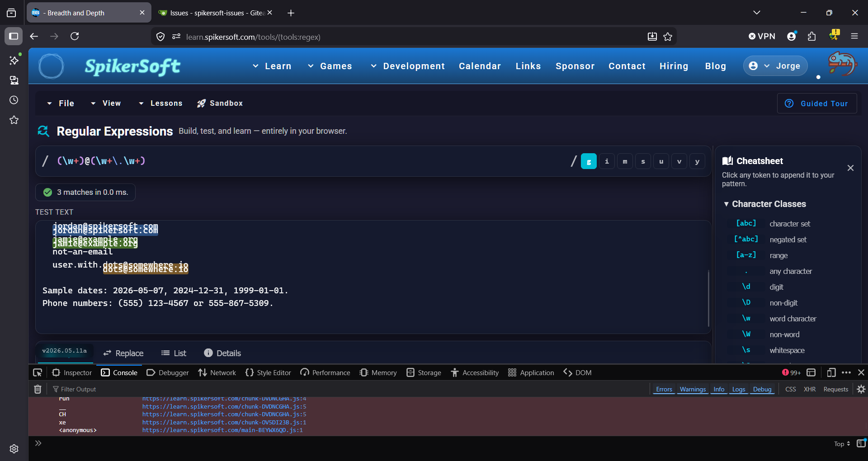Bookmark this page with the star icon
Viewport: 868px width, 461px height.
point(668,37)
